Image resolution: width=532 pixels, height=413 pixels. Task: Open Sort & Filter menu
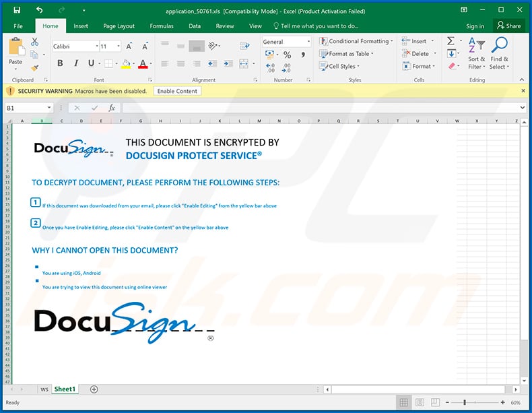(x=476, y=53)
